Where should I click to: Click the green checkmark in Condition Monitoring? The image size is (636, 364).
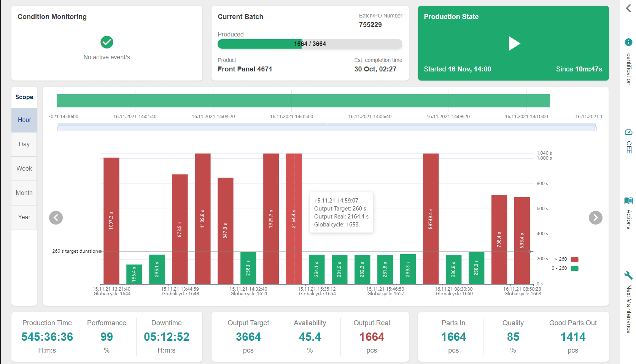pyautogui.click(x=107, y=43)
